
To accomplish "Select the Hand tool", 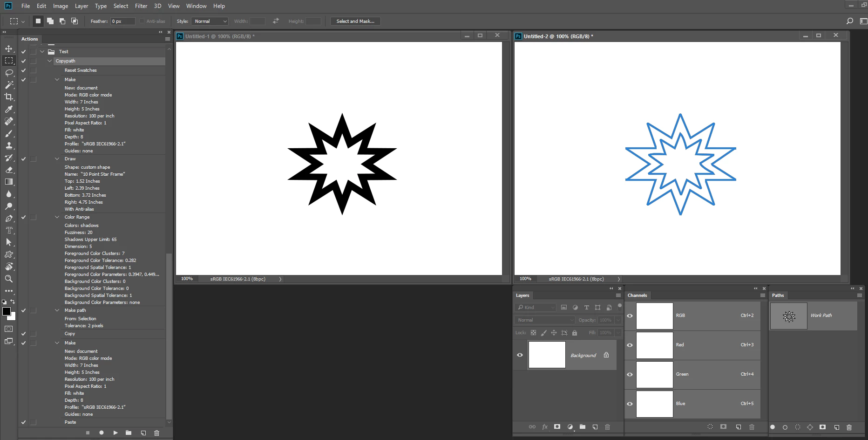I will 9,267.
